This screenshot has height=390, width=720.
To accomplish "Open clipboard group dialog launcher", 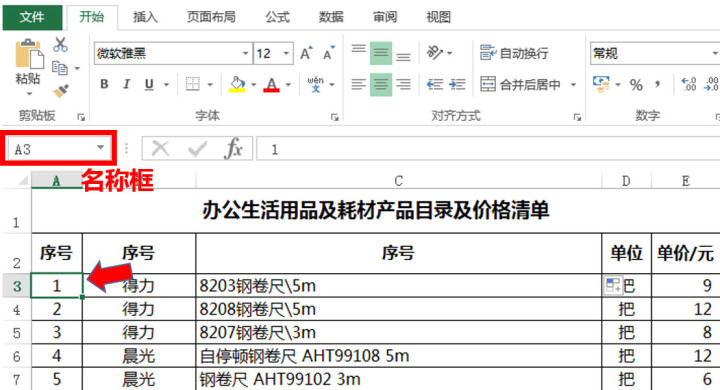I will (81, 118).
